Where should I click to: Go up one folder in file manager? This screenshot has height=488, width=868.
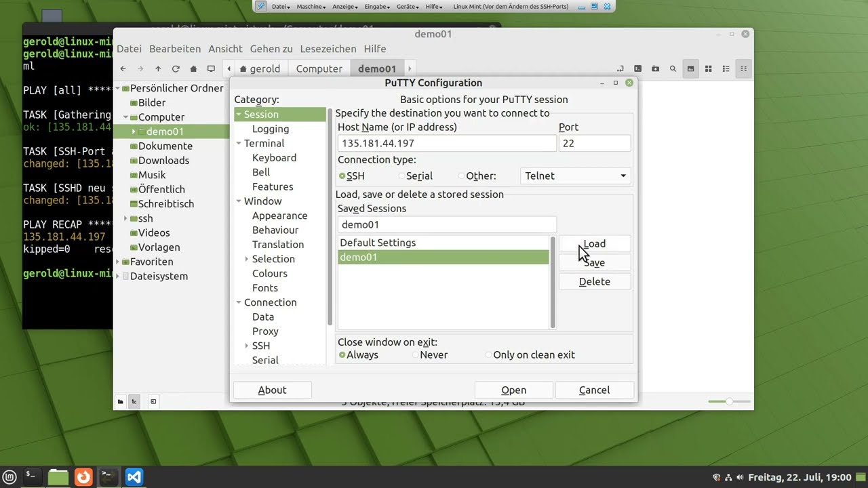tap(158, 68)
